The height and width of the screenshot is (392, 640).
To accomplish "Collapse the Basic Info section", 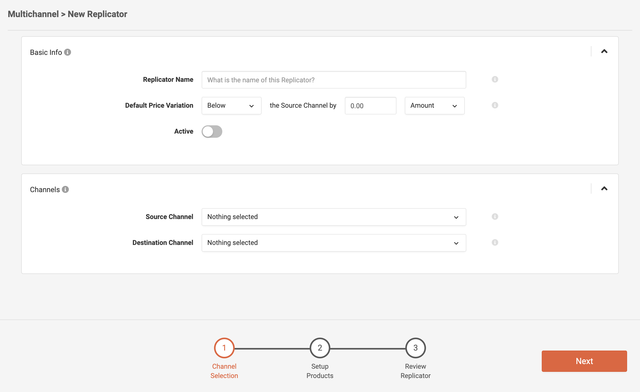I will pos(604,51).
